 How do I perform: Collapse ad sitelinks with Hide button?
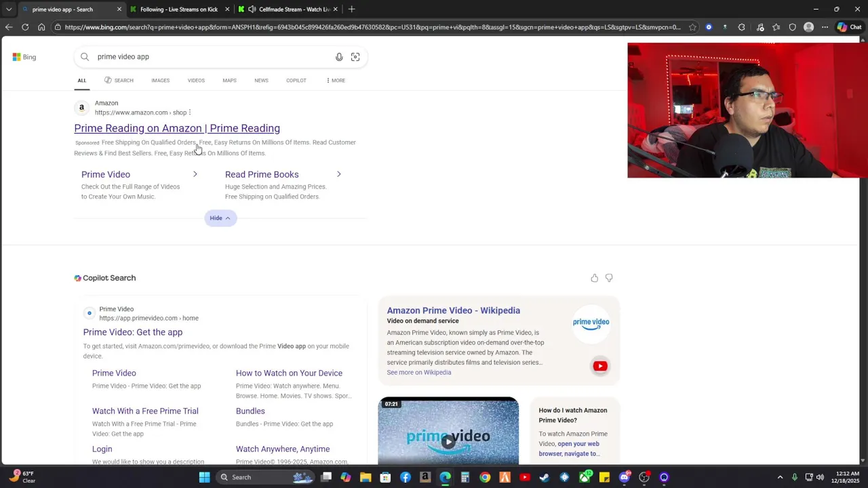pos(220,218)
